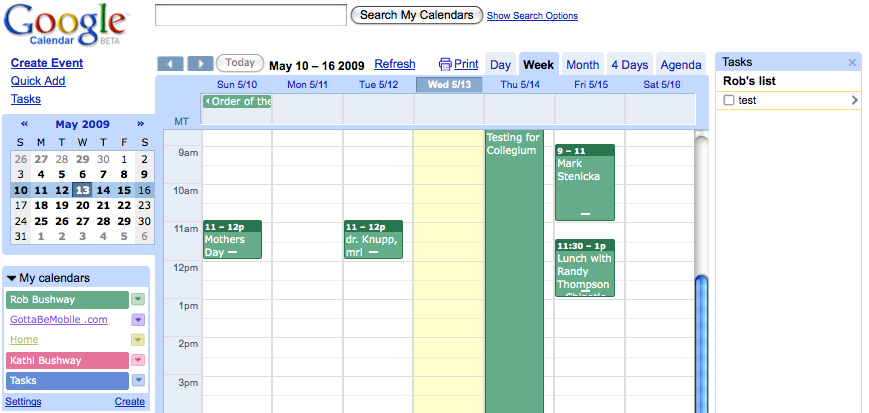Viewport: 869px width, 413px height.
Task: Click the Refresh link
Action: [x=395, y=64]
